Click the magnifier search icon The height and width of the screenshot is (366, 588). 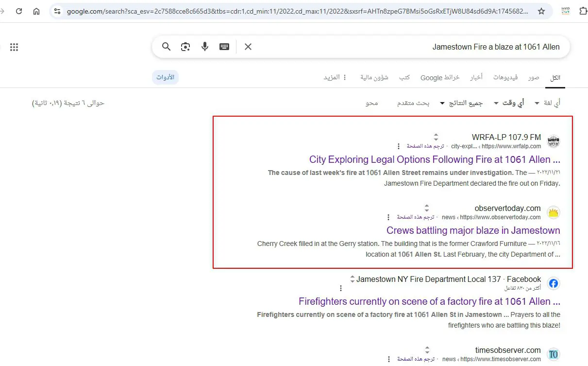166,47
